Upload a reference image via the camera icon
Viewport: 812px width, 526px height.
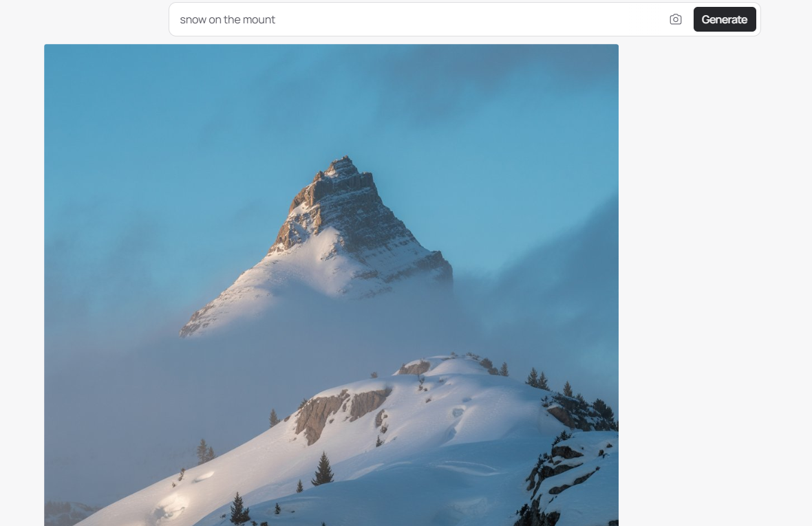click(675, 20)
